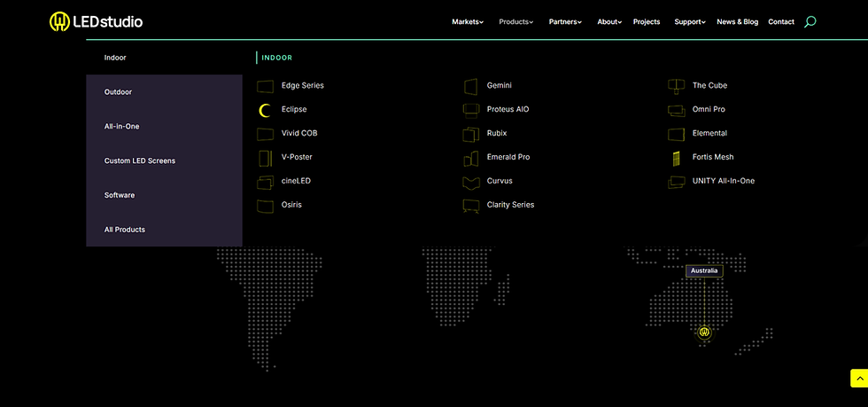Open the Rubix link
The image size is (868, 407).
(x=497, y=133)
